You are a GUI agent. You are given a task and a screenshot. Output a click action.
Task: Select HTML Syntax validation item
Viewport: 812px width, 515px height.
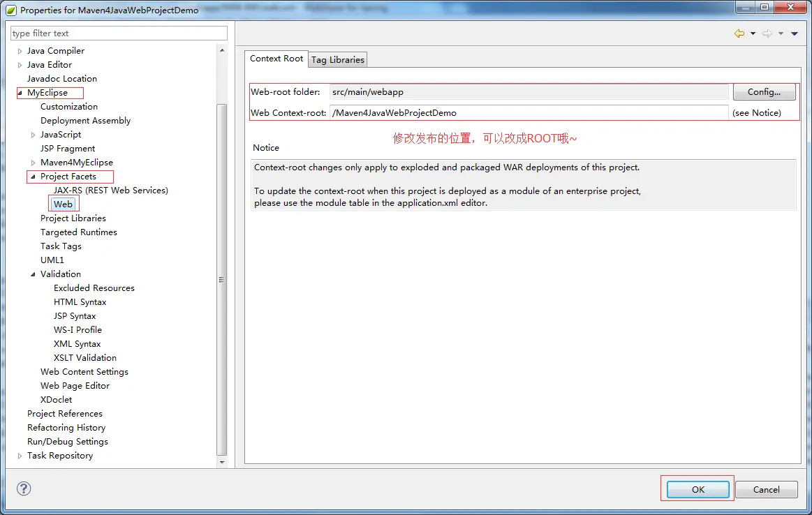point(80,302)
